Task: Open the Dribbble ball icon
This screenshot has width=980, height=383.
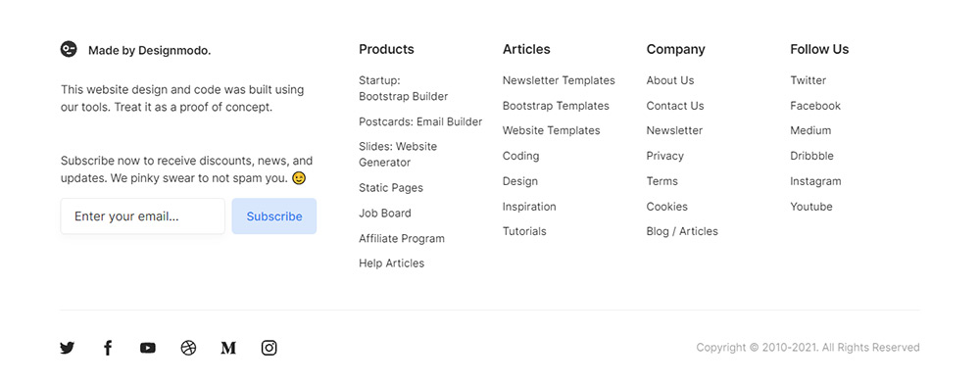Action: click(188, 348)
